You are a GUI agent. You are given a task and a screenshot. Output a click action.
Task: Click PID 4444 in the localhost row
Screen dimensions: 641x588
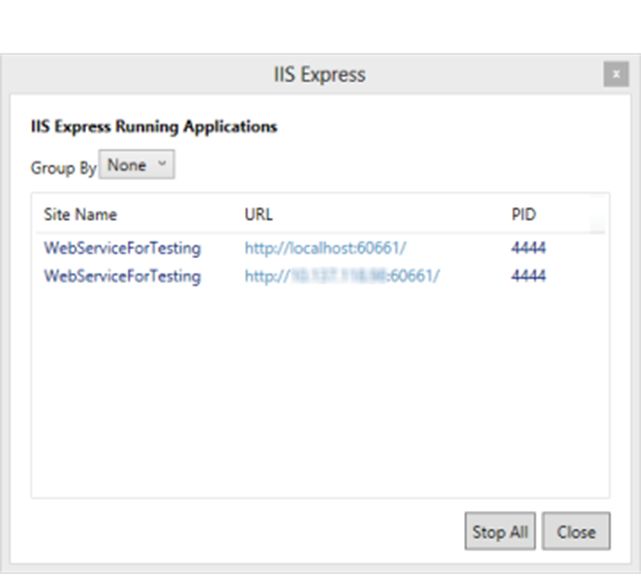tap(528, 248)
